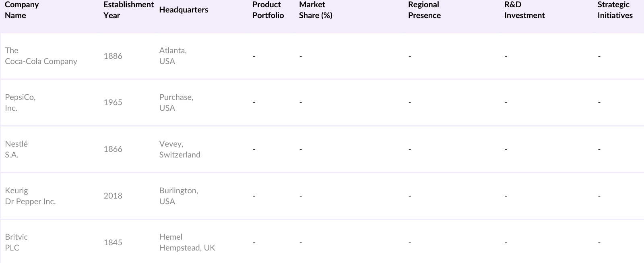Click the Atlanta, USA headquarters cell
644x263 pixels.
[173, 56]
